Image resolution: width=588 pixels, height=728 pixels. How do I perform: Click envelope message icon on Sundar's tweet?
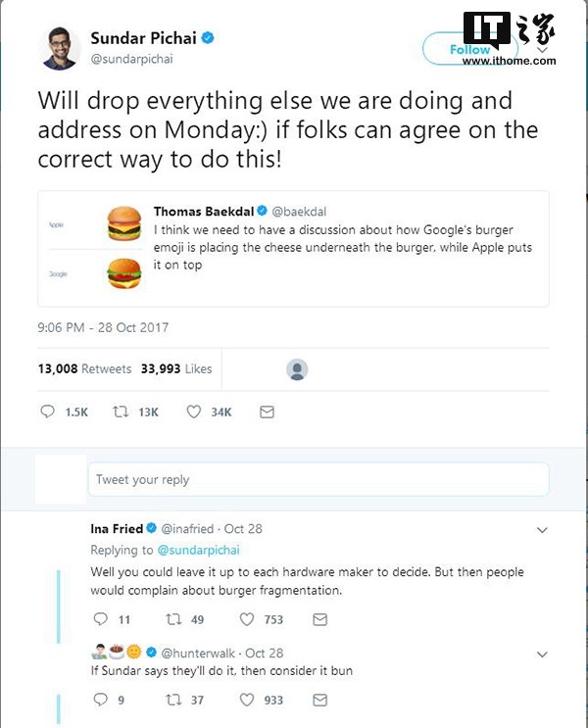click(267, 413)
